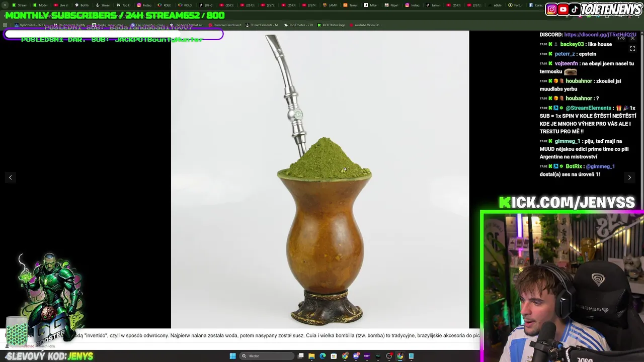
Task: Switch to the adidas browser tab
Action: tap(495, 5)
